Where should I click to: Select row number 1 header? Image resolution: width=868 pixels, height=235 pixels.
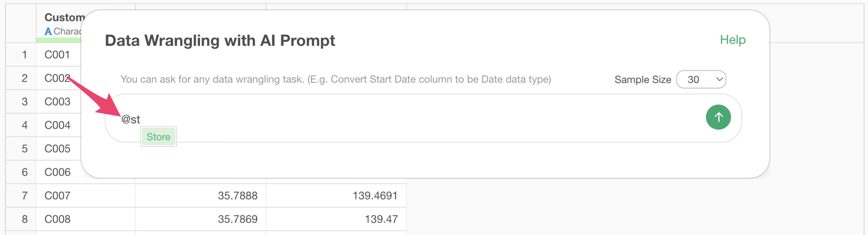tap(24, 54)
